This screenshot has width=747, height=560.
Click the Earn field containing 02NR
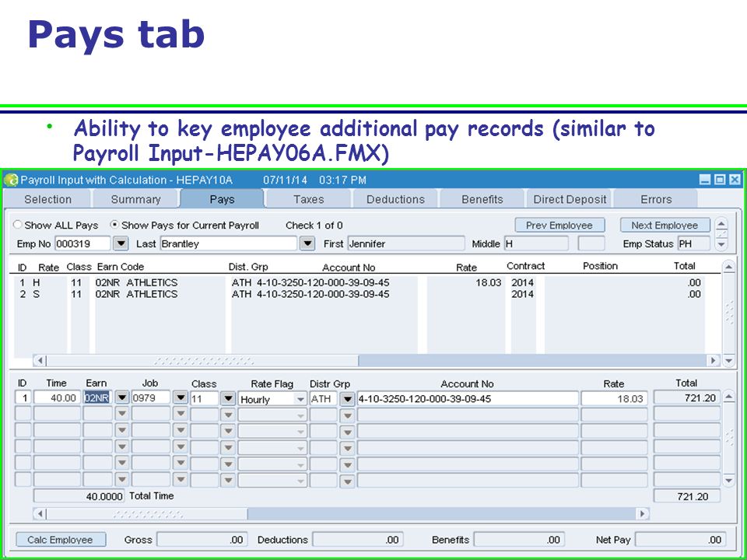tap(98, 398)
